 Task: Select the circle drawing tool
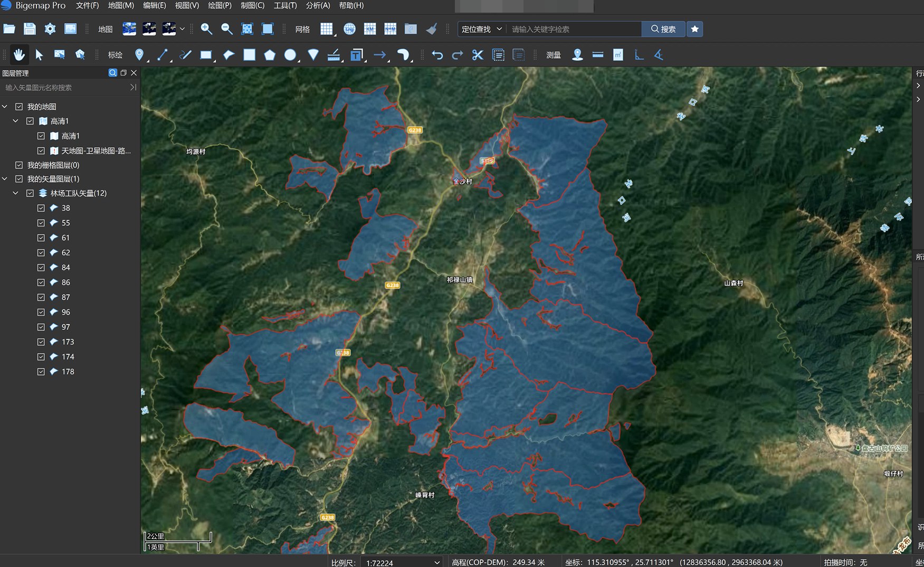pos(290,55)
